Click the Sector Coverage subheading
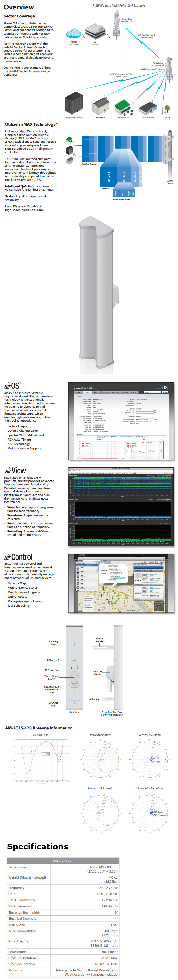 (19, 16)
